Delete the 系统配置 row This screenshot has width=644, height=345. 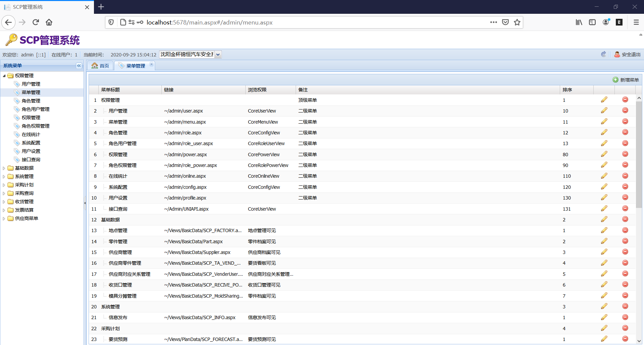point(625,187)
